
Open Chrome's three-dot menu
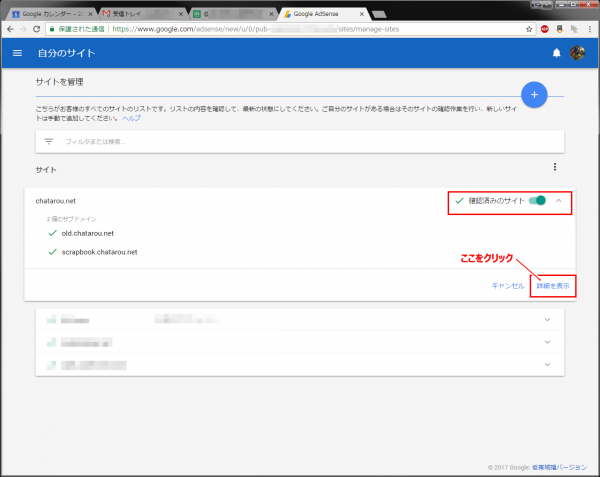tap(590, 29)
